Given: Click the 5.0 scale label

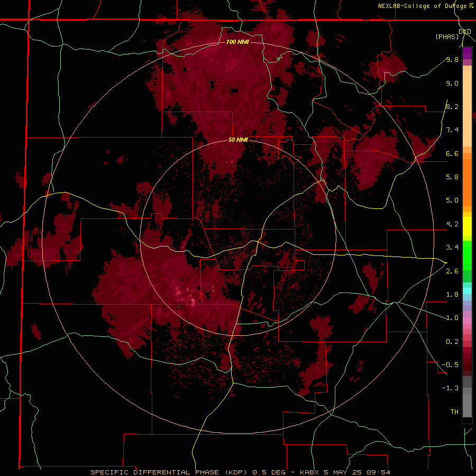Looking at the screenshot, I should (x=452, y=200).
